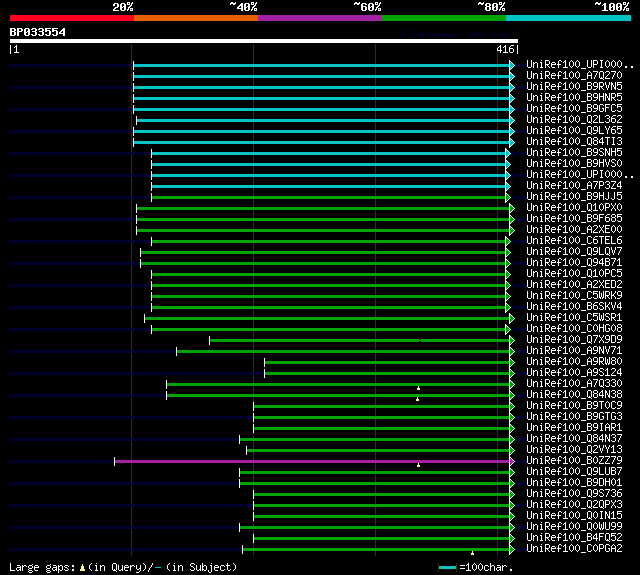Viewport: 640px width, 575px height.
Task: Select UniRef100_Q9LUB7 label
Action: (574, 472)
